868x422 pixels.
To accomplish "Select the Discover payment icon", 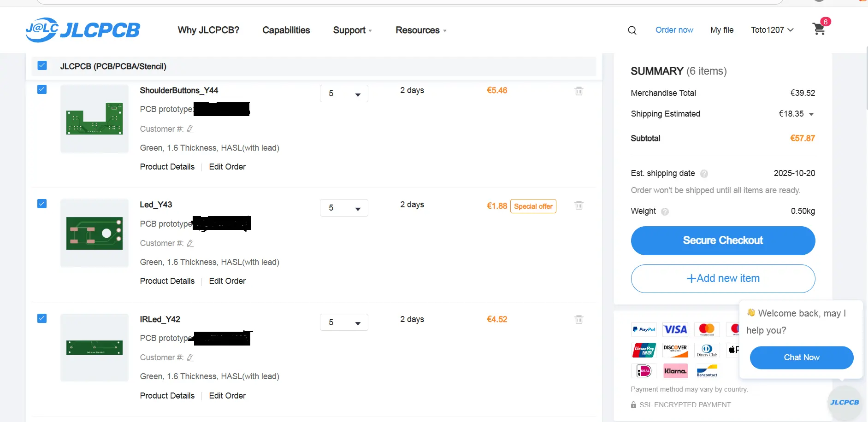I will (x=675, y=350).
